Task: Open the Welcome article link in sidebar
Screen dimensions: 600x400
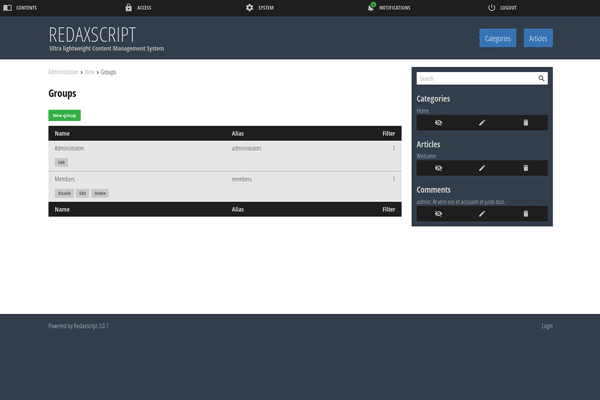Action: (426, 156)
